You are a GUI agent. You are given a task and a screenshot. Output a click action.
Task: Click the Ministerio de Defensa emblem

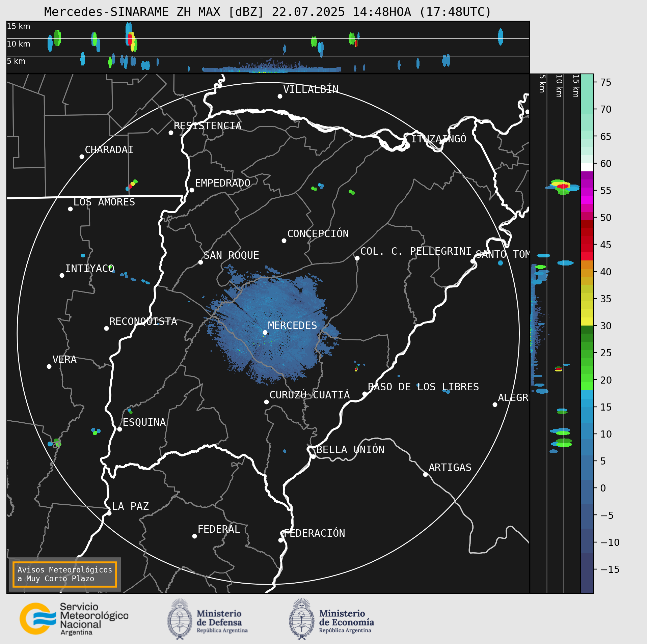pos(180,619)
